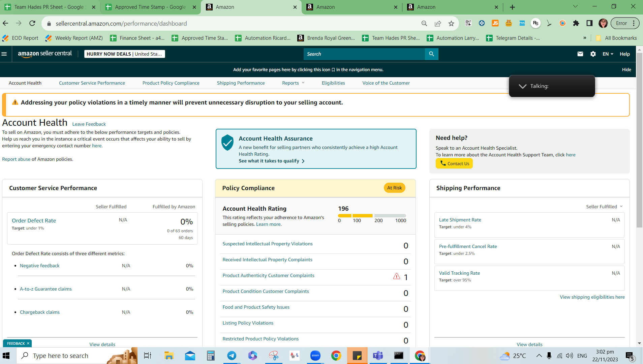Viewport: 643px width, 364px height.
Task: Switch to Customer Service Performance tab
Action: [x=92, y=83]
